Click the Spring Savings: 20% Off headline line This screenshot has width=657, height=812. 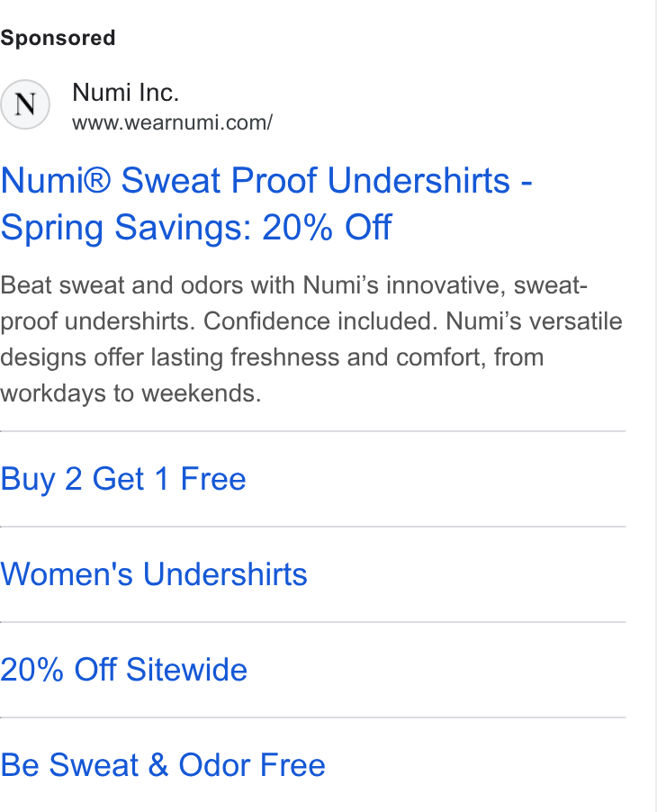click(195, 228)
